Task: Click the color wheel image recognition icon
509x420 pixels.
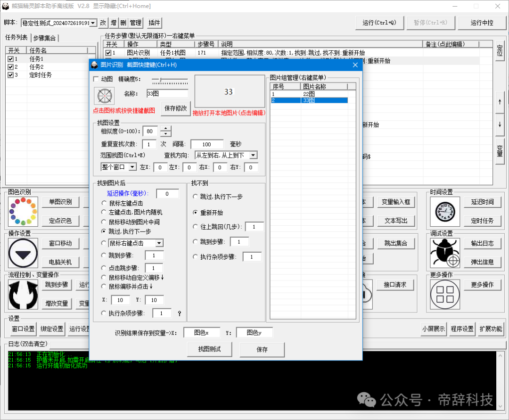Action: (23, 211)
